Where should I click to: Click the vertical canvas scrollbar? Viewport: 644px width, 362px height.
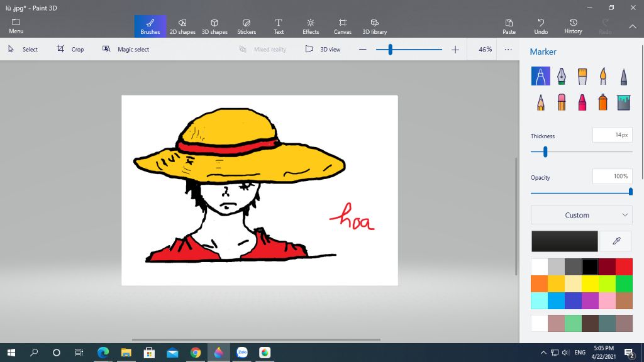pyautogui.click(x=516, y=216)
